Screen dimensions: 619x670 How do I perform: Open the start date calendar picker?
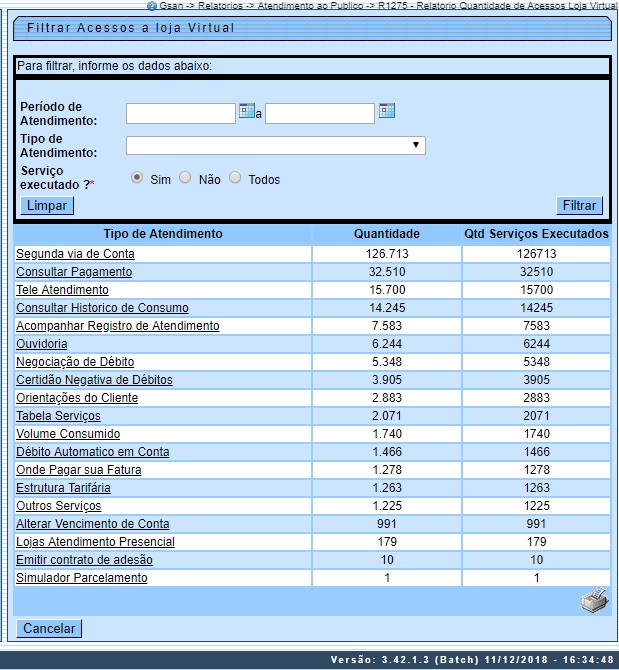pyautogui.click(x=246, y=111)
